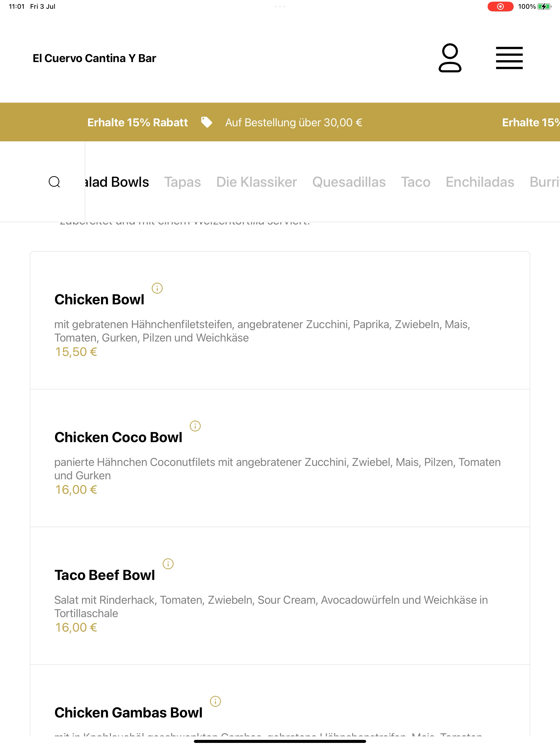Show info for Chicken Coco Bowl
The image size is (560, 747).
point(195,426)
